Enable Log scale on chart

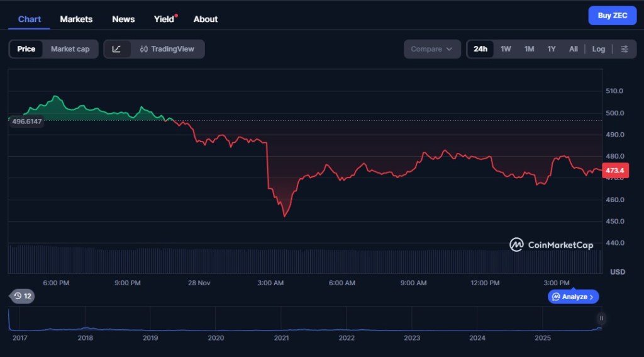pyautogui.click(x=598, y=49)
